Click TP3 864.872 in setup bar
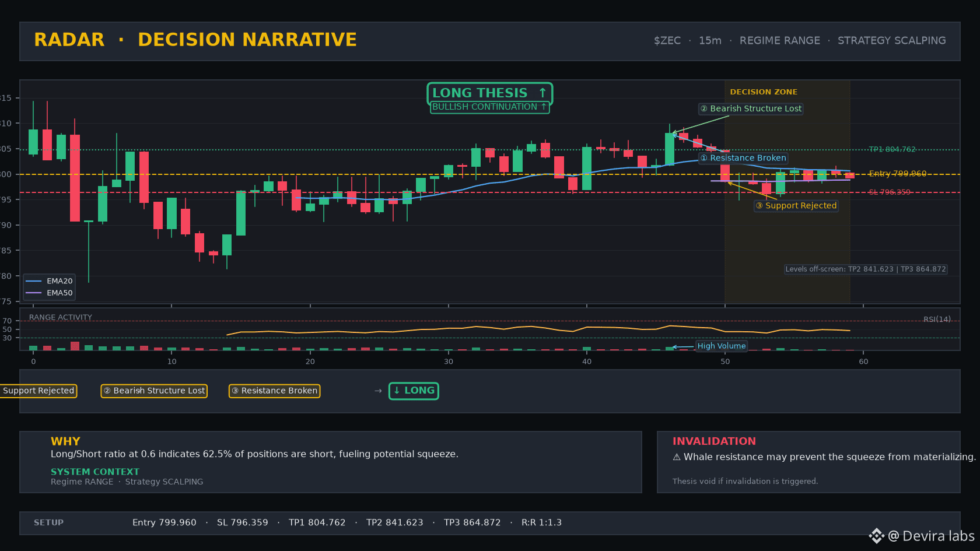 coord(473,523)
